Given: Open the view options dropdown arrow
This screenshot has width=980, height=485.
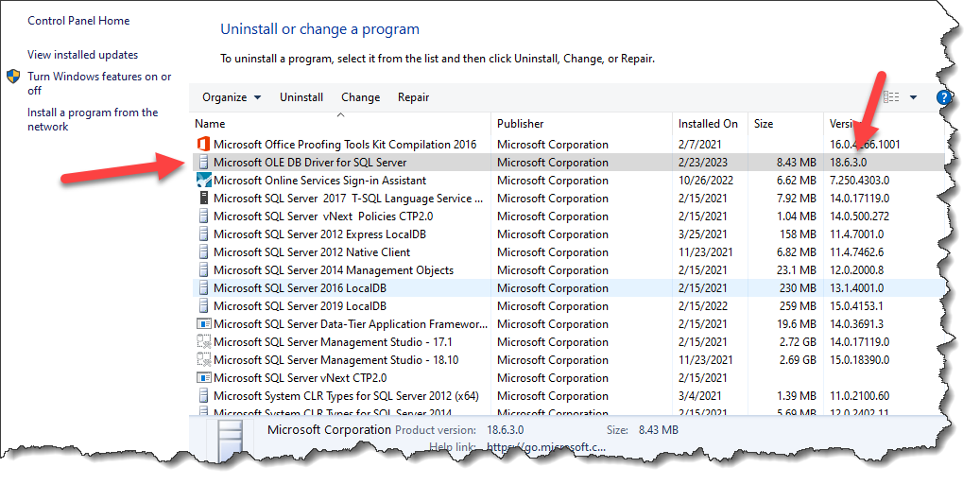Looking at the screenshot, I should click(913, 97).
